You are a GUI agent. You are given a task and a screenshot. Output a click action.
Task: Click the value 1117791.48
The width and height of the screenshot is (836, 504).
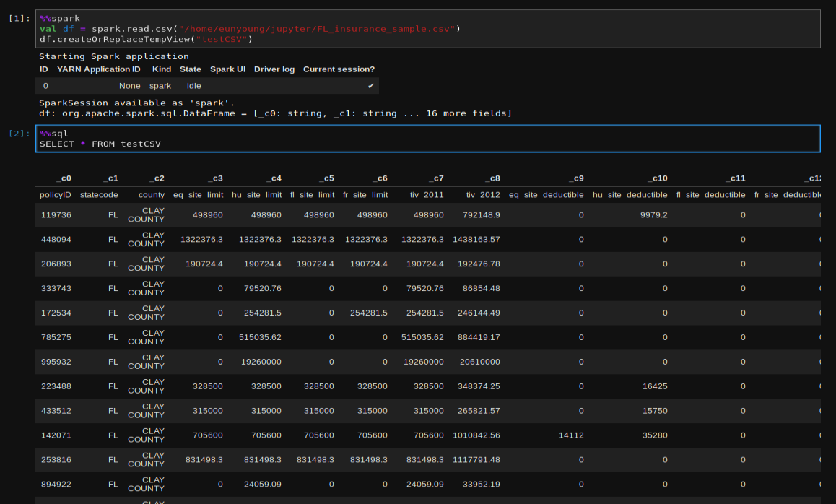tap(476, 460)
